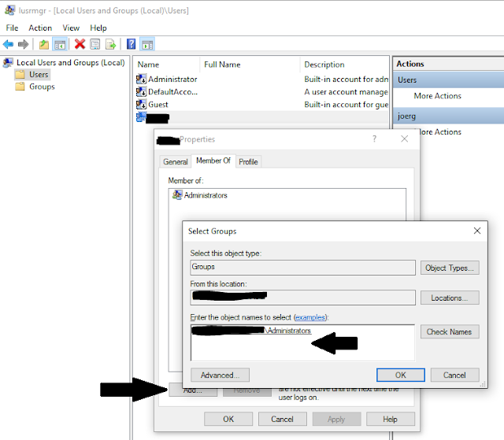Open the View menu

point(71,28)
